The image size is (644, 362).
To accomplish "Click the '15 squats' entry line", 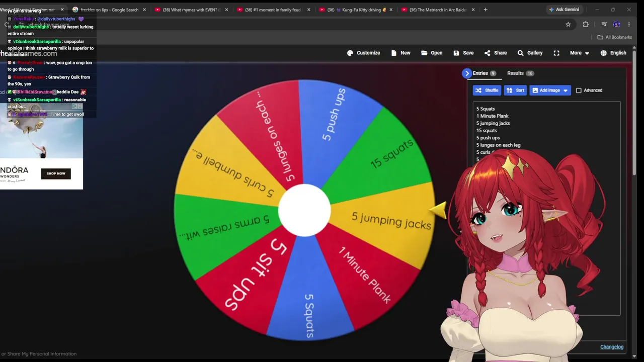I will 487,131.
